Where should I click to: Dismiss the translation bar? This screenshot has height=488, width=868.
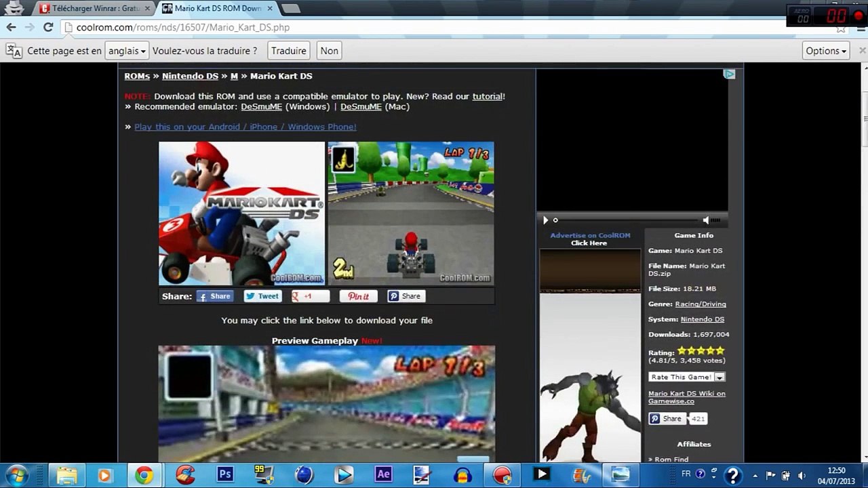point(863,51)
